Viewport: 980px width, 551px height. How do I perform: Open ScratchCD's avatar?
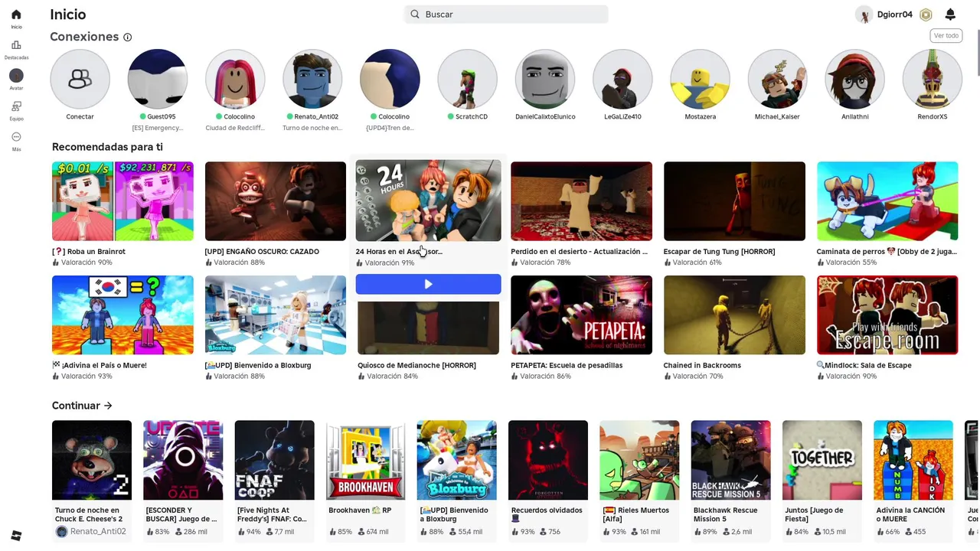pyautogui.click(x=467, y=79)
